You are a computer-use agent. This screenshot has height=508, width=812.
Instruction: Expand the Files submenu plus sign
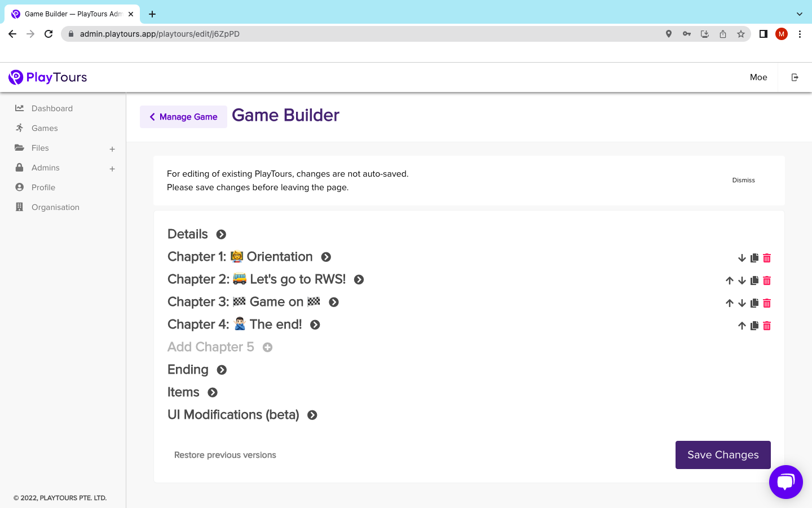coord(112,149)
